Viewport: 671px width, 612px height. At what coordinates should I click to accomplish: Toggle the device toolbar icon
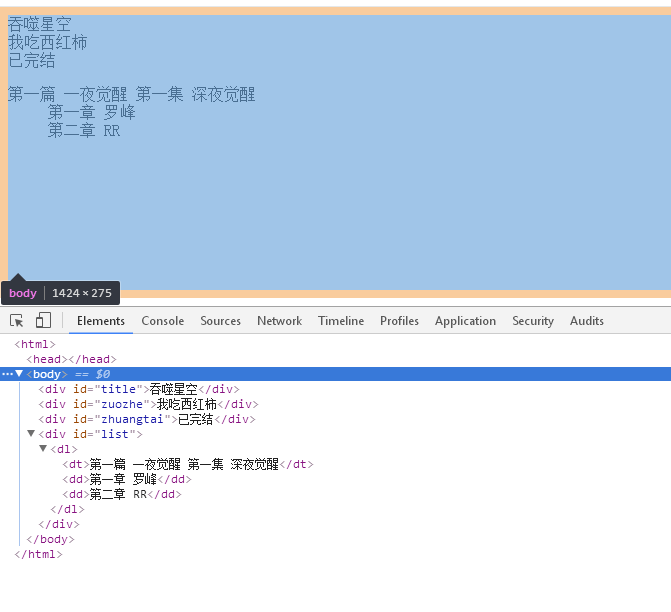pos(43,321)
